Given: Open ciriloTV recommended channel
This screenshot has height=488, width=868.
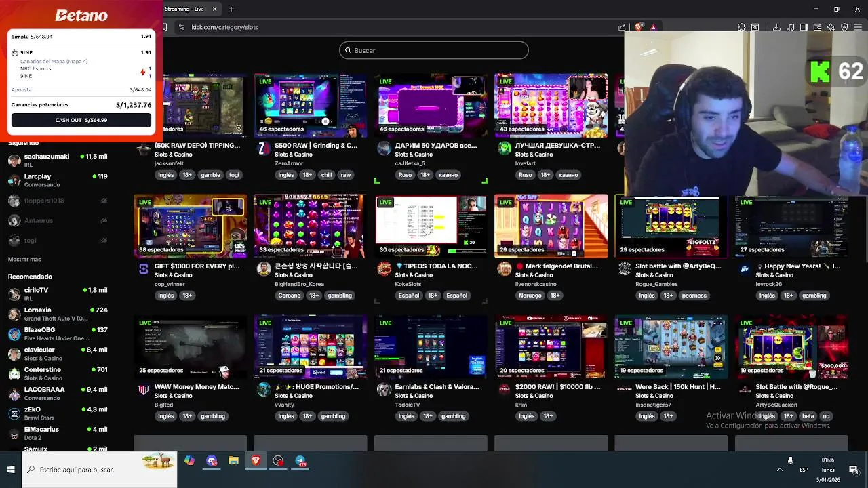Looking at the screenshot, I should [x=58, y=294].
